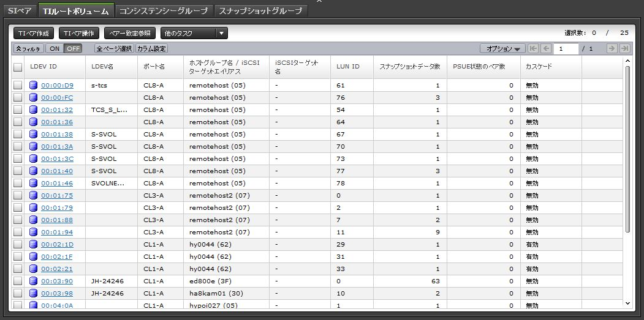Click the scroll-down arrow of the table

627,303
